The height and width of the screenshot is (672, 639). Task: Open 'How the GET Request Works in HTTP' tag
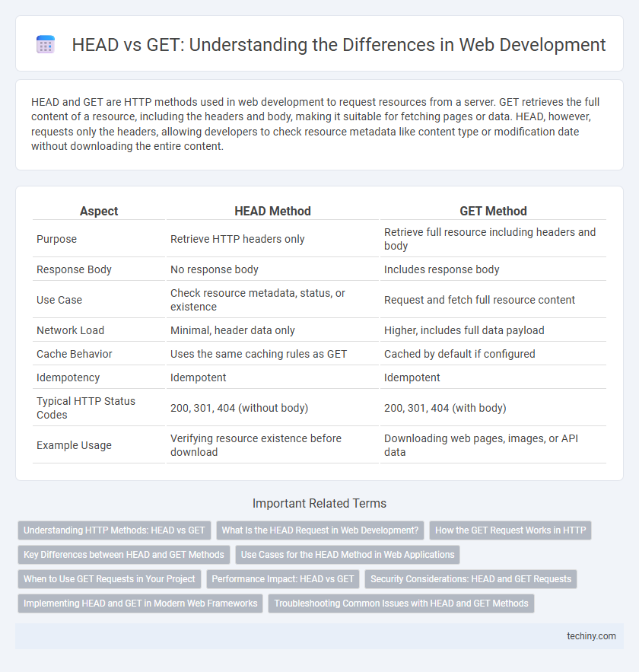510,530
